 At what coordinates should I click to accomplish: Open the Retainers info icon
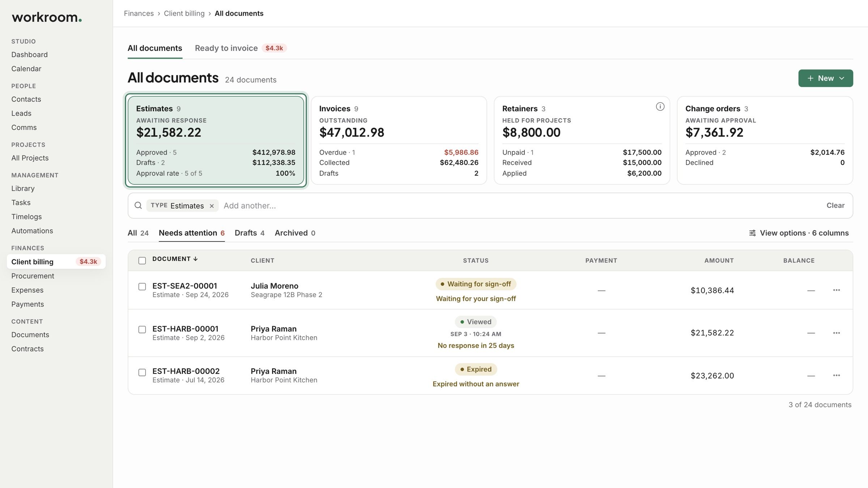[x=660, y=107]
